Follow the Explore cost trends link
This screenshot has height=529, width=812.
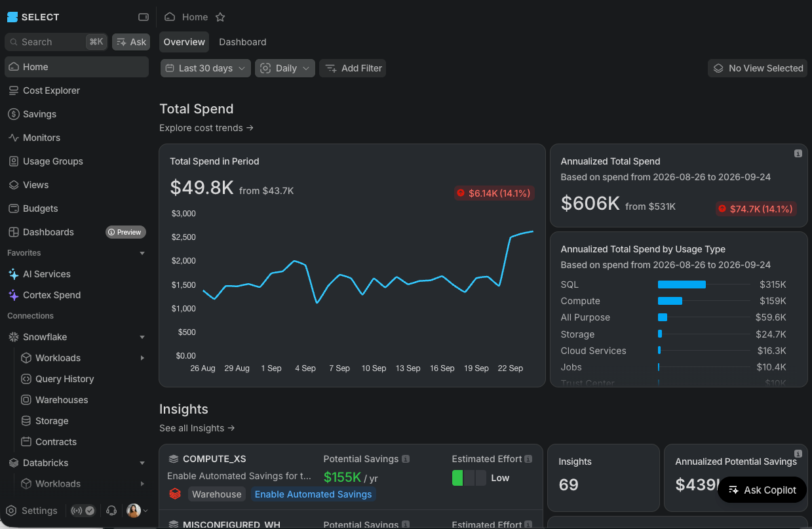206,128
